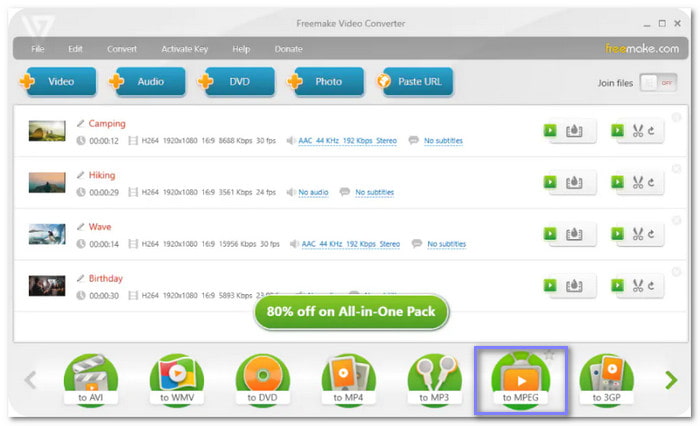Open No subtitles dropdown for Wave
Viewport: 700px width, 426px height.
click(x=446, y=244)
